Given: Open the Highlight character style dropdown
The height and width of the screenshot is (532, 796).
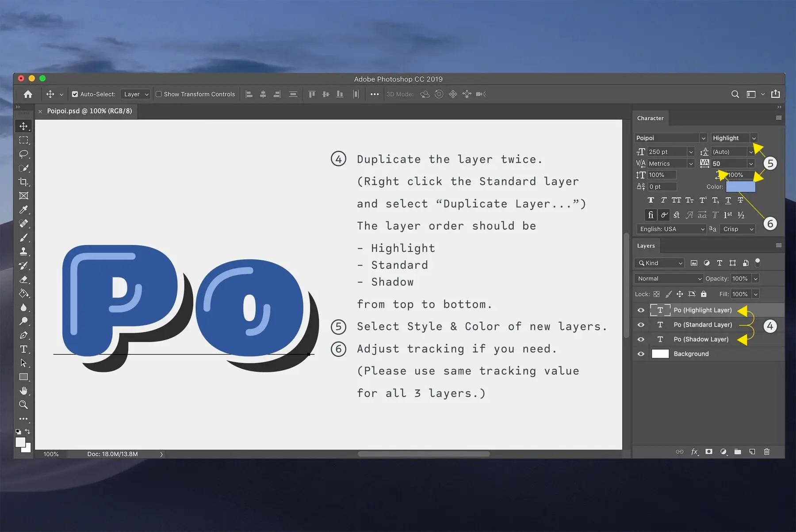Looking at the screenshot, I should (x=754, y=138).
